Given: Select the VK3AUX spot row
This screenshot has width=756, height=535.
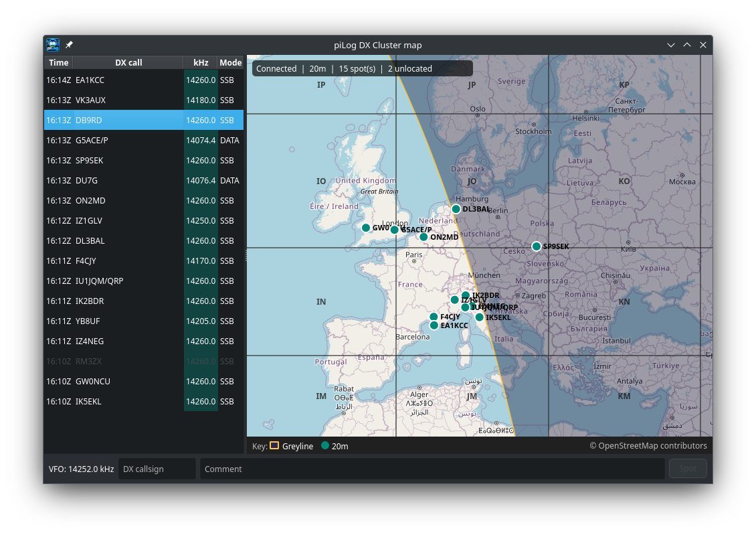Looking at the screenshot, I should point(144,100).
